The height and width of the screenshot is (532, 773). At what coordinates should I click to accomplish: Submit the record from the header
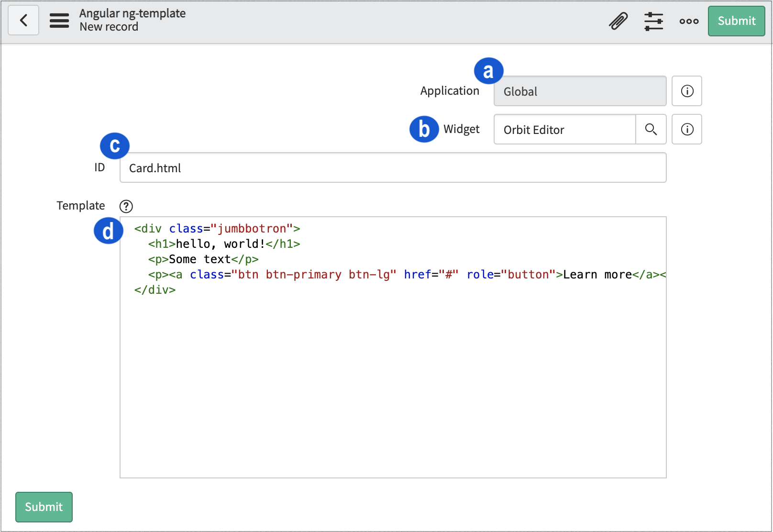[x=736, y=21]
